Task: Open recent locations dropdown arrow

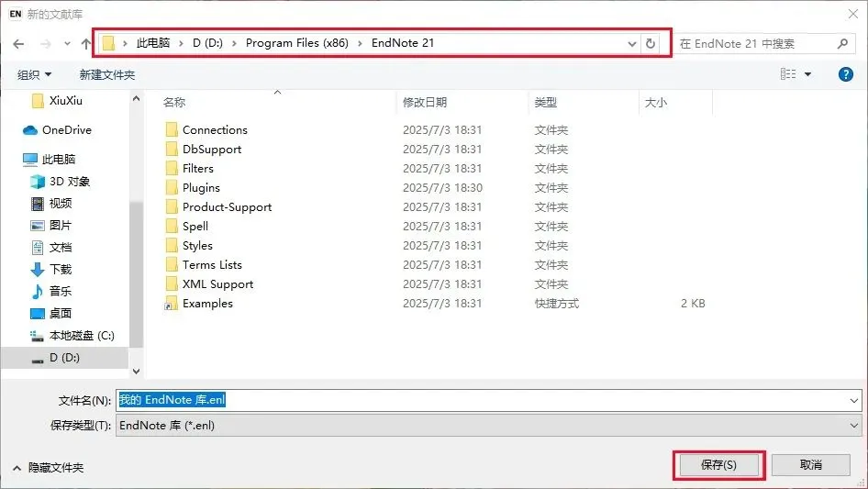Action: [x=67, y=44]
